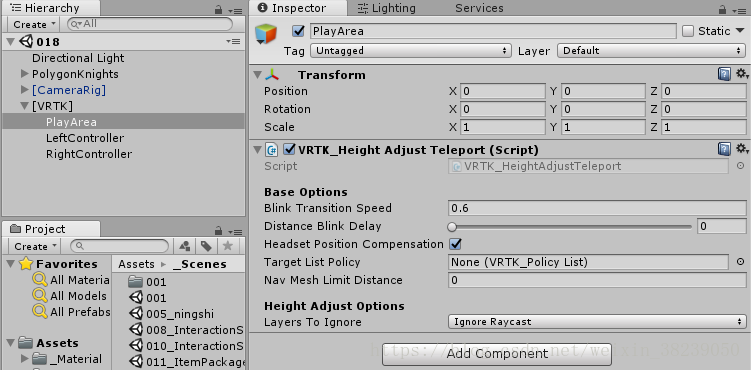The image size is (751, 370).
Task: Select All Materials favorite search
Action: coord(71,280)
